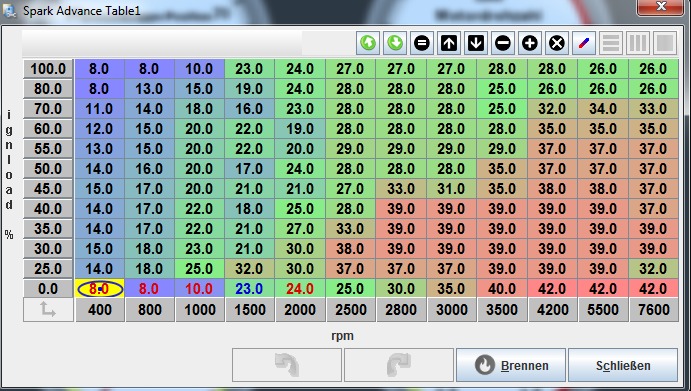Select the 10.0 cell in 100.0 load row
Image resolution: width=691 pixels, height=391 pixels.
[199, 69]
